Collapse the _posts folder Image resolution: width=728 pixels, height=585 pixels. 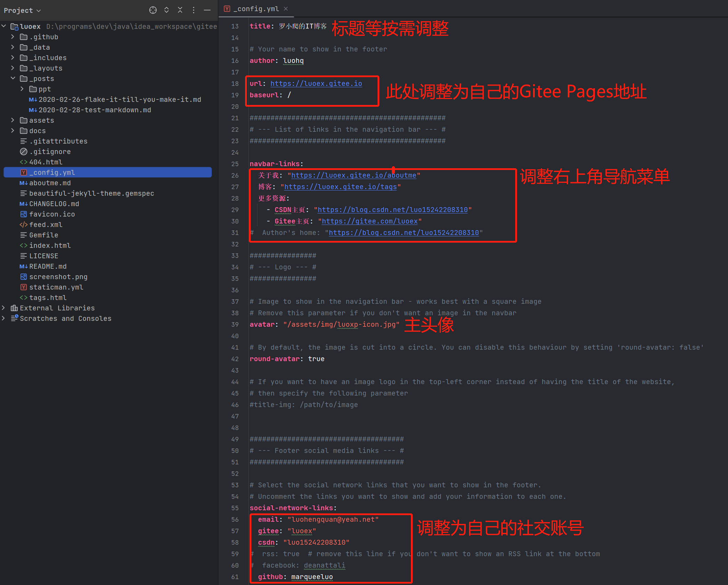(x=13, y=79)
